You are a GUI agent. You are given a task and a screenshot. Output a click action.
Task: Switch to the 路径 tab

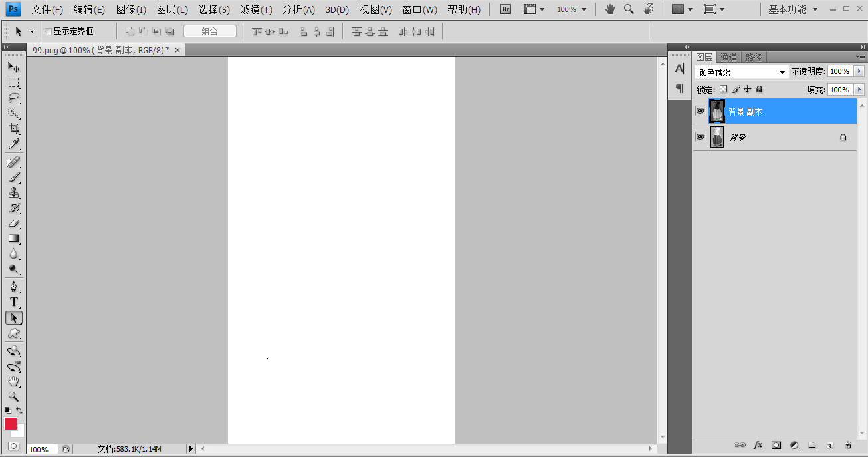tap(754, 57)
